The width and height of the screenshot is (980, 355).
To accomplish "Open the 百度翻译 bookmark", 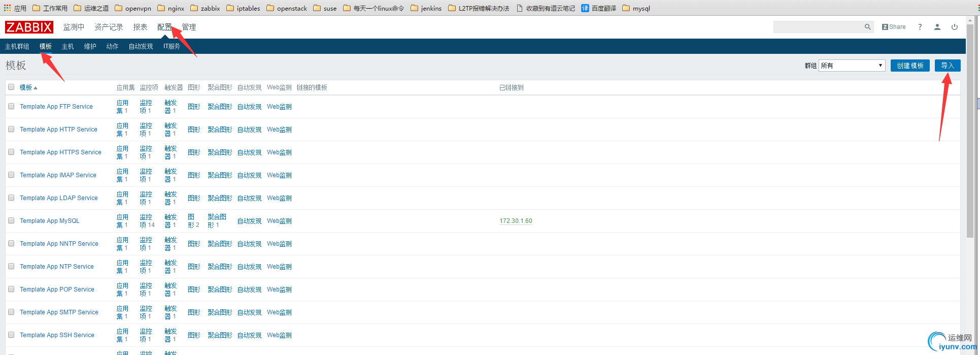I will [x=598, y=8].
